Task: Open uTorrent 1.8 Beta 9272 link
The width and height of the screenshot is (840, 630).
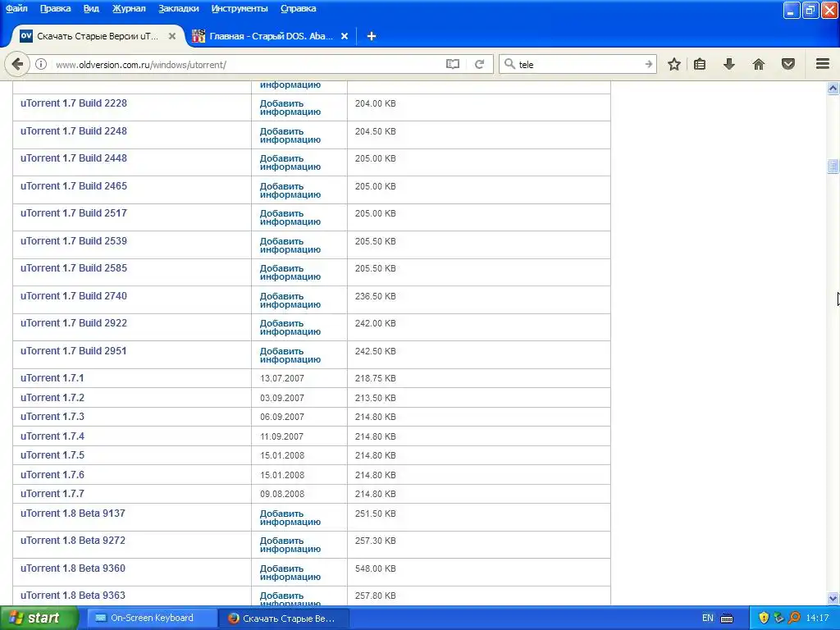Action: tap(73, 541)
